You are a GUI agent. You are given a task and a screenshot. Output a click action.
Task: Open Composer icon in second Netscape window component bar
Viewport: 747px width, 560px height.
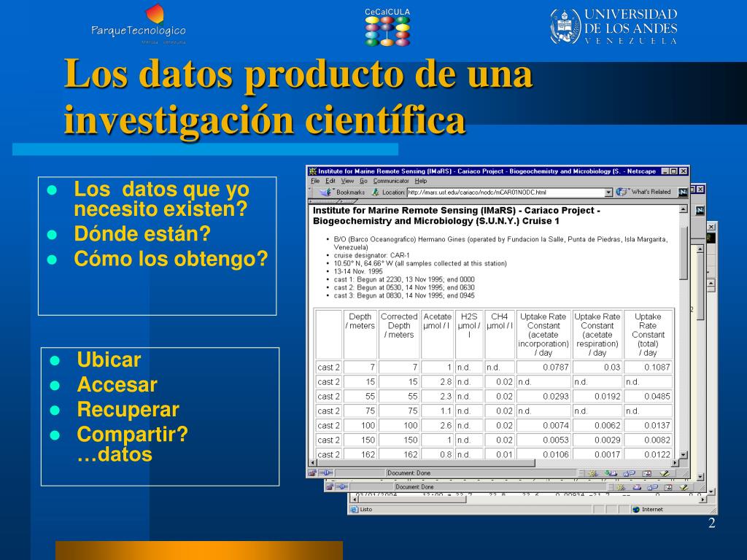684,487
